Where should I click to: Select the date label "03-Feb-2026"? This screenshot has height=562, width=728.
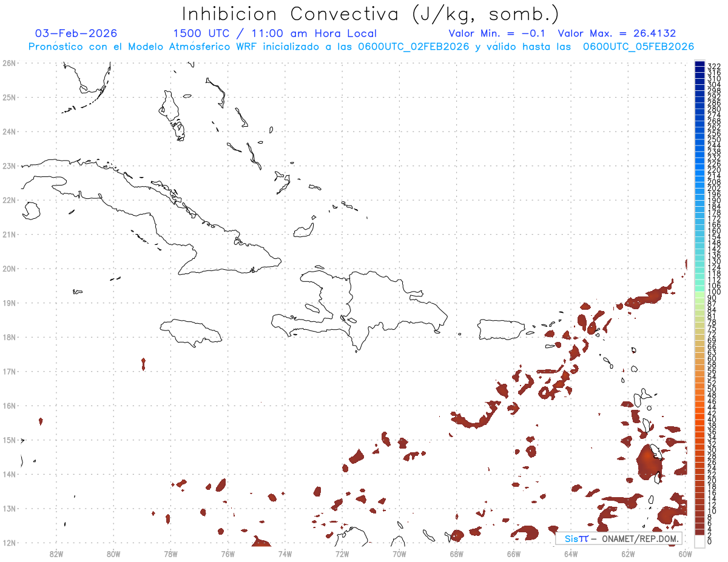click(x=76, y=33)
